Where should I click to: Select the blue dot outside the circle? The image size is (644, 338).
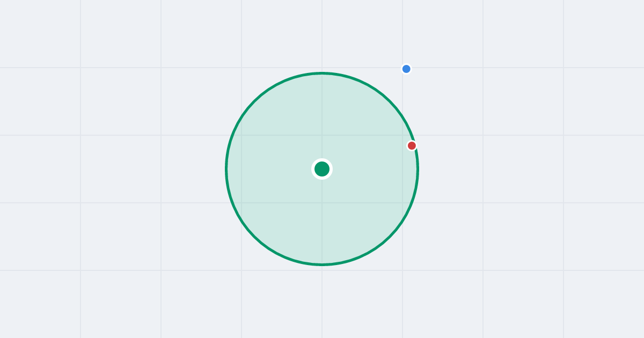(x=406, y=69)
